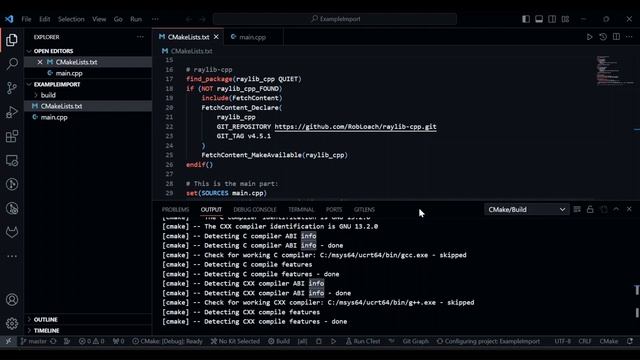Open the View menu
The image size is (640, 360).
[99, 19]
